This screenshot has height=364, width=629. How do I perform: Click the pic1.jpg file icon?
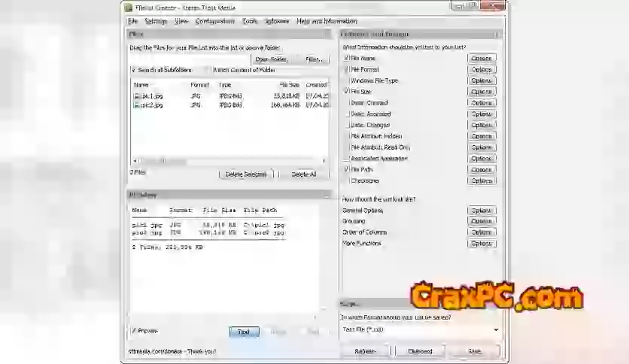pos(137,96)
